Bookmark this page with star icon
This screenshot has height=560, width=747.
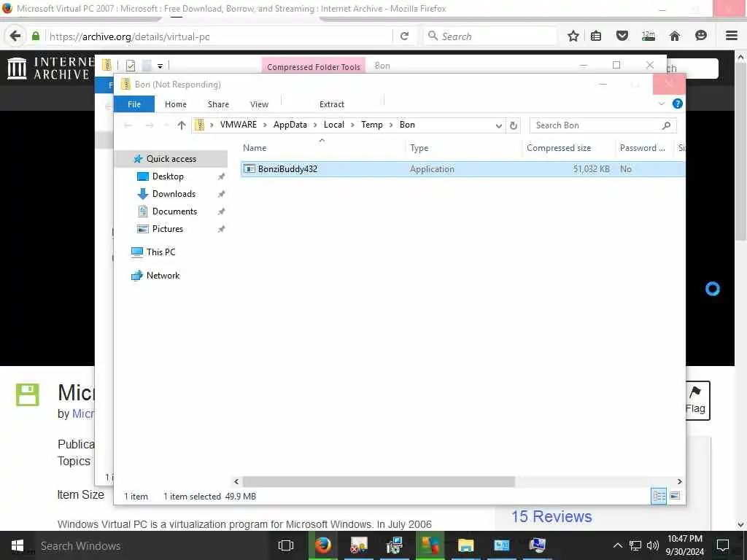coord(573,36)
